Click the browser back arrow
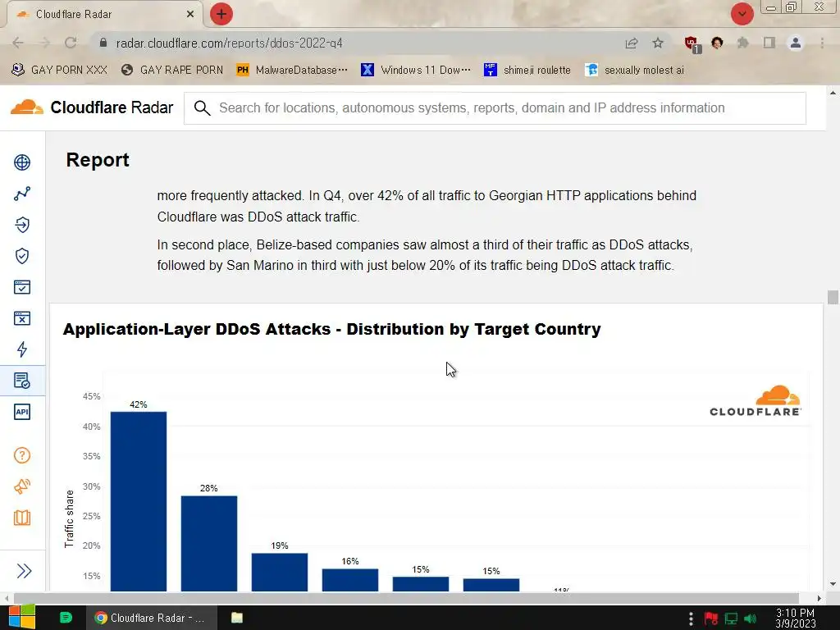 [18, 43]
